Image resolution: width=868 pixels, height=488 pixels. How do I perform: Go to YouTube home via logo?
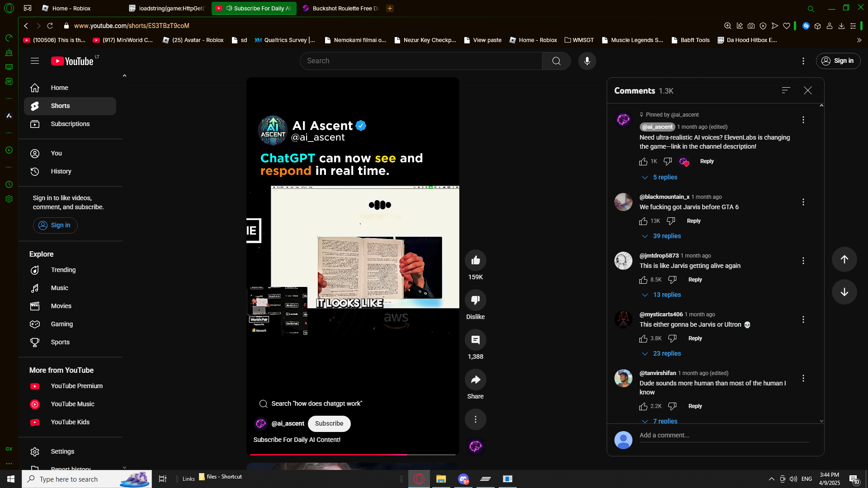coord(72,61)
